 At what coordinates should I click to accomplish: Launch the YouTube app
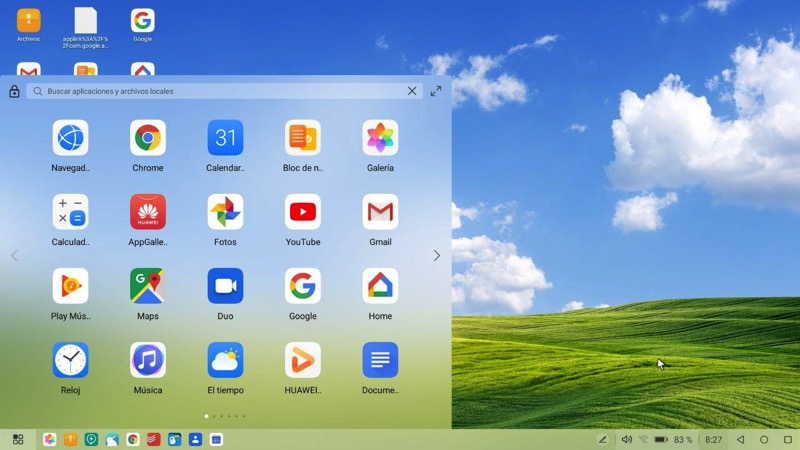[x=303, y=212]
